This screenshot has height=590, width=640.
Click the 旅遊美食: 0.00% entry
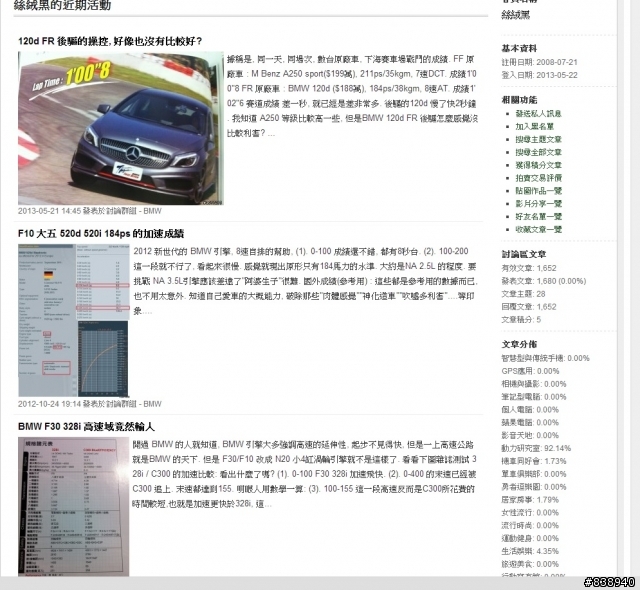point(530,564)
